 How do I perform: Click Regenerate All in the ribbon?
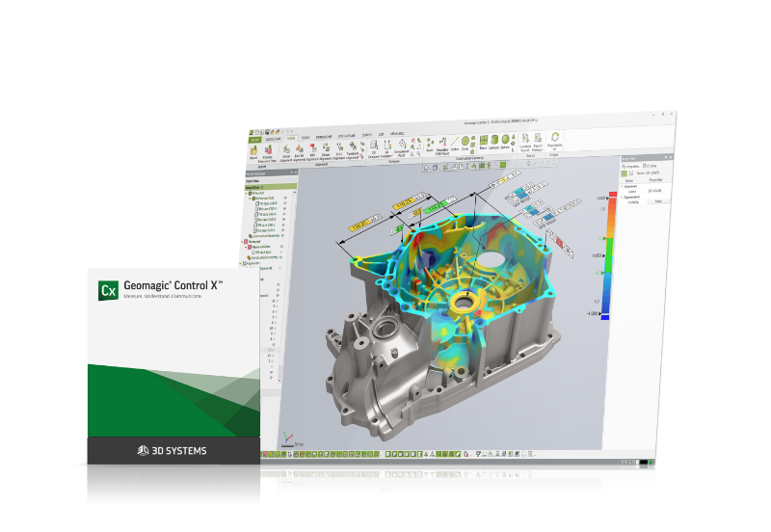click(555, 140)
